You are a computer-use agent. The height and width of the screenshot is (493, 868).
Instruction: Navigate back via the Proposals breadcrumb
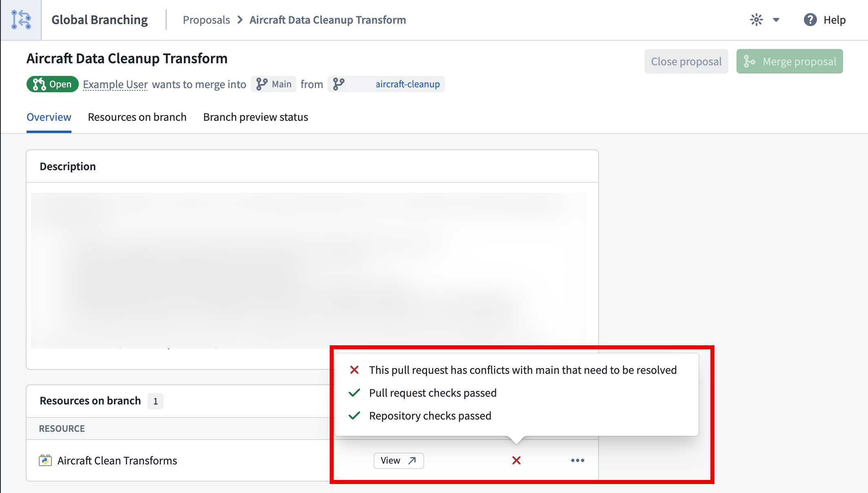click(x=207, y=20)
